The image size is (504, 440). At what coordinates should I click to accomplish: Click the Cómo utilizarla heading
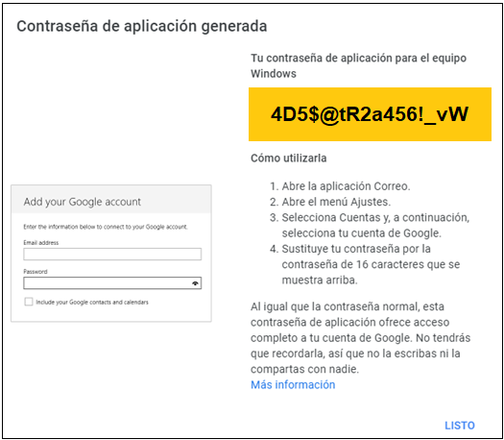point(289,159)
